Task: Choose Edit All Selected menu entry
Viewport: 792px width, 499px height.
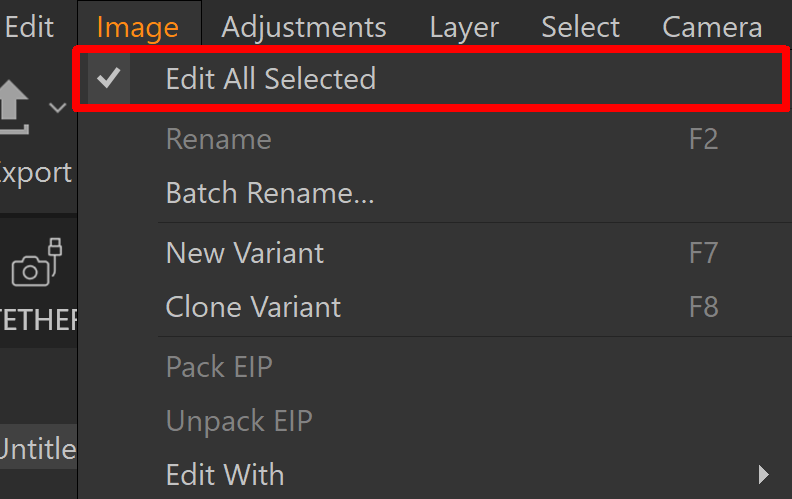Action: click(432, 79)
